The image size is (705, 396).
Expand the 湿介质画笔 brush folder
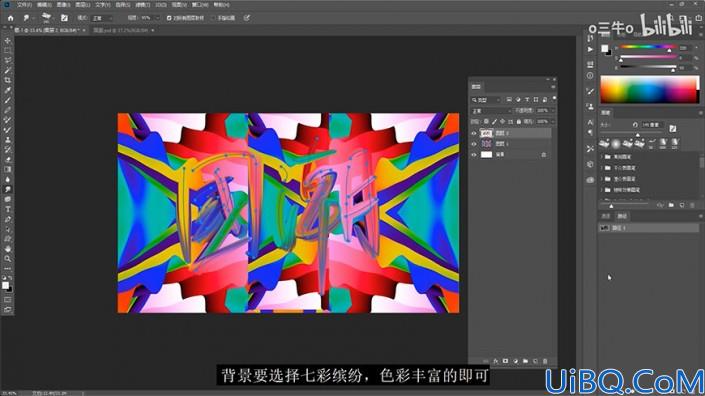602,179
